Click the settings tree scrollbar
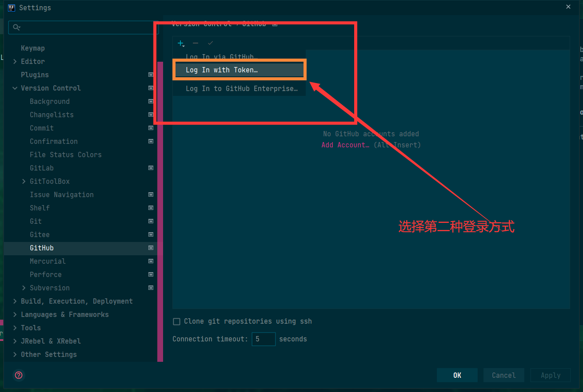Image resolution: width=583 pixels, height=392 pixels. [160, 211]
